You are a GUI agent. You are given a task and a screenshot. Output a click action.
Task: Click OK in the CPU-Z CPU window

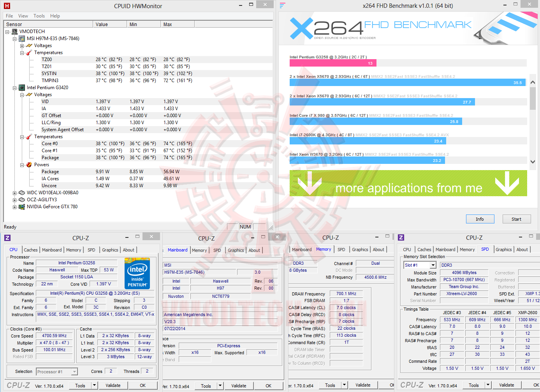tap(143, 385)
